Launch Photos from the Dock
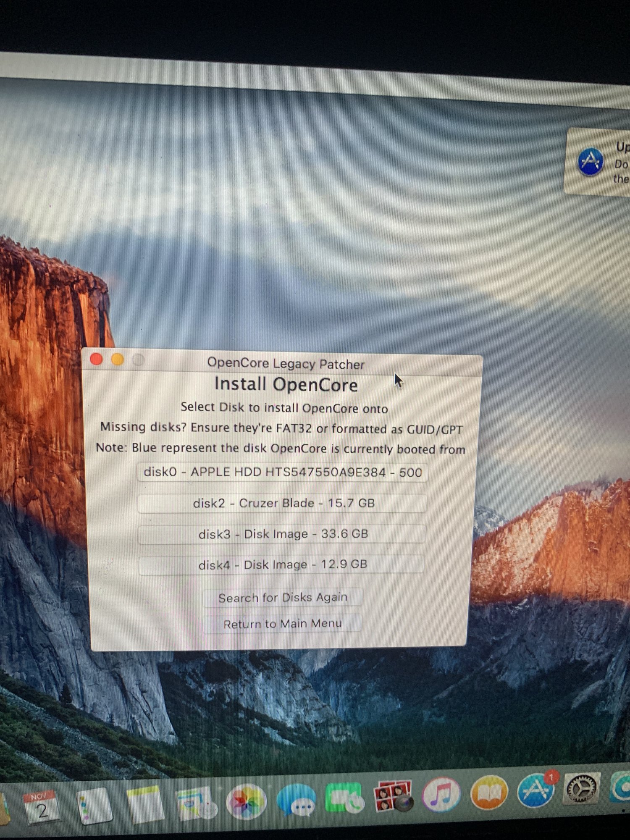The width and height of the screenshot is (630, 840). pyautogui.click(x=246, y=802)
